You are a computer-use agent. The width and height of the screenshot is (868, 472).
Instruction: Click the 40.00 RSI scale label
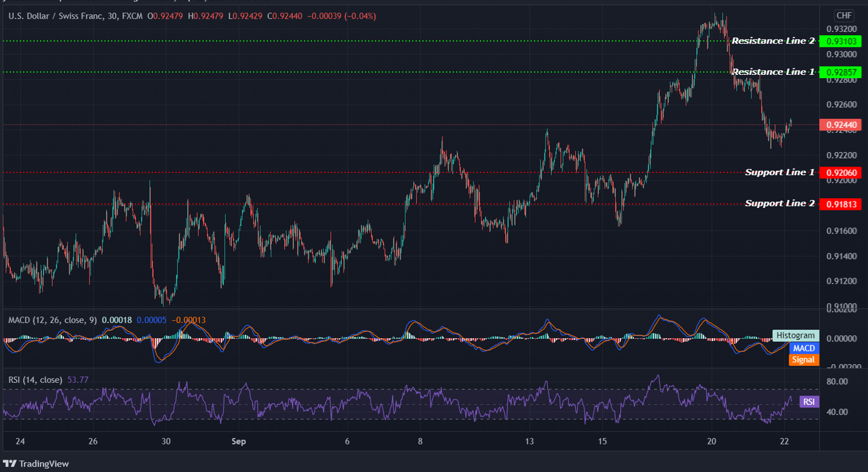pos(837,411)
